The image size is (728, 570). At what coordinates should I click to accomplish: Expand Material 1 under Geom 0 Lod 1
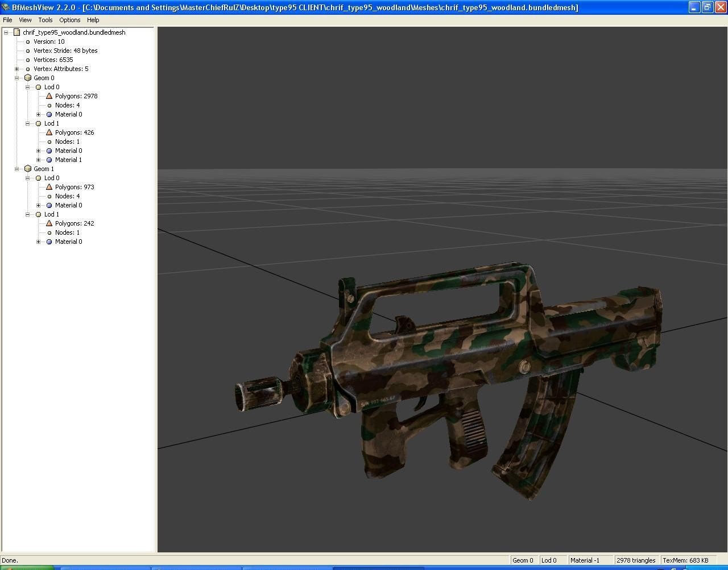pos(39,160)
